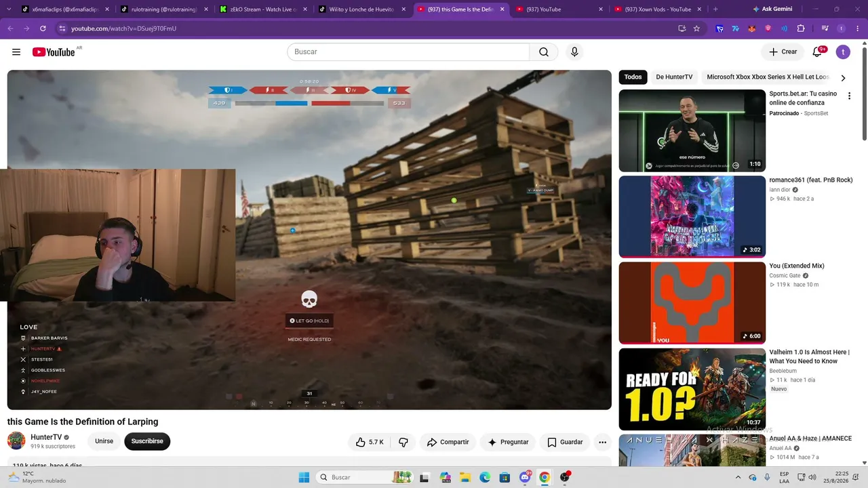
Task: Open Windows Start menu
Action: coord(304,477)
